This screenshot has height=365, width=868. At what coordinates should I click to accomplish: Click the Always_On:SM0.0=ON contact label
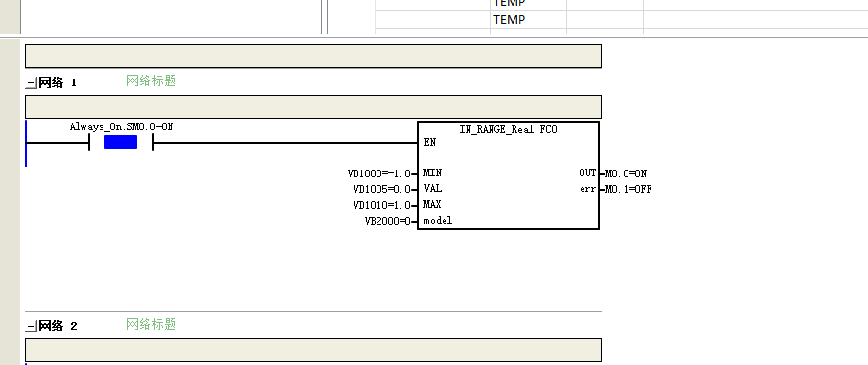click(x=122, y=126)
